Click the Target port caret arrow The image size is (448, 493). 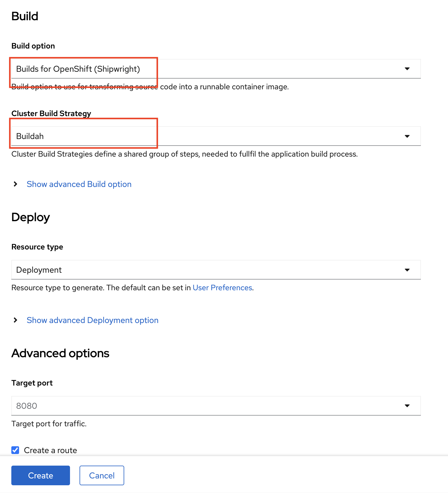(x=407, y=406)
